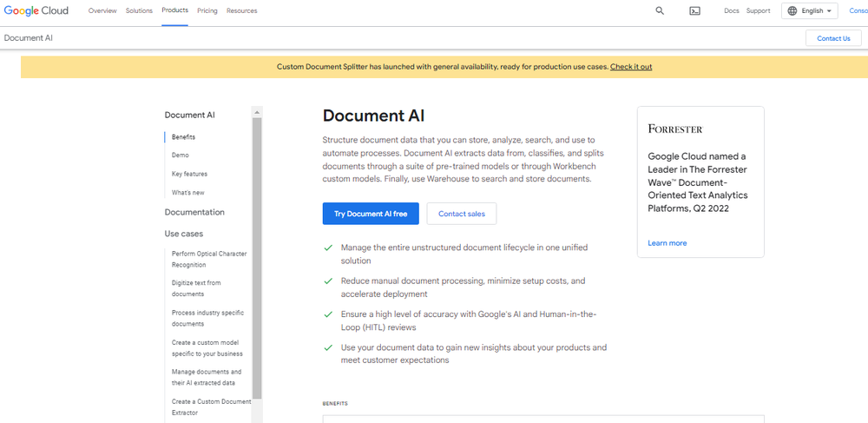Open the Resources menu
Image resolution: width=868 pixels, height=423 pixels.
coord(242,10)
